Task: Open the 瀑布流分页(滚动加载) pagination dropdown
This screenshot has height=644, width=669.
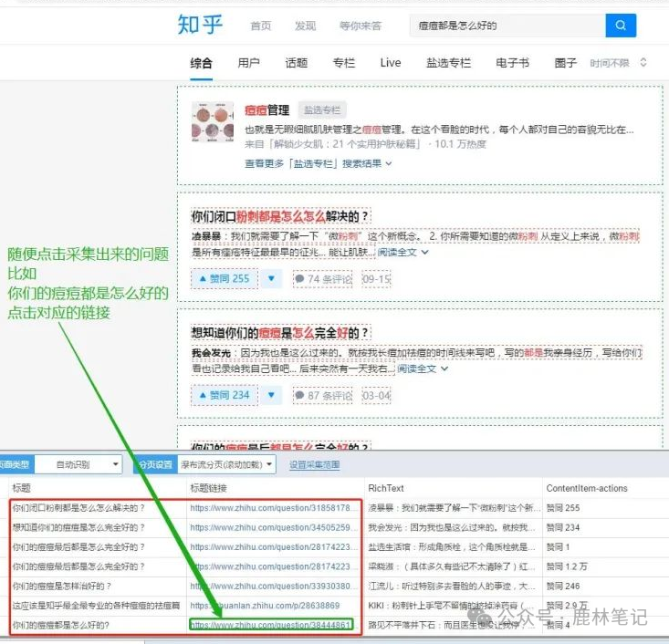Action: (x=226, y=464)
